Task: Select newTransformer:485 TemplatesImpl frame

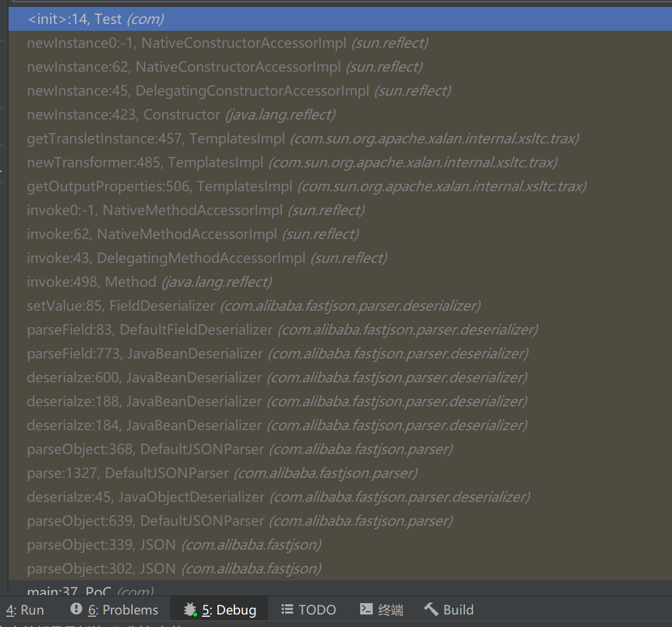Action: pyautogui.click(x=340, y=162)
